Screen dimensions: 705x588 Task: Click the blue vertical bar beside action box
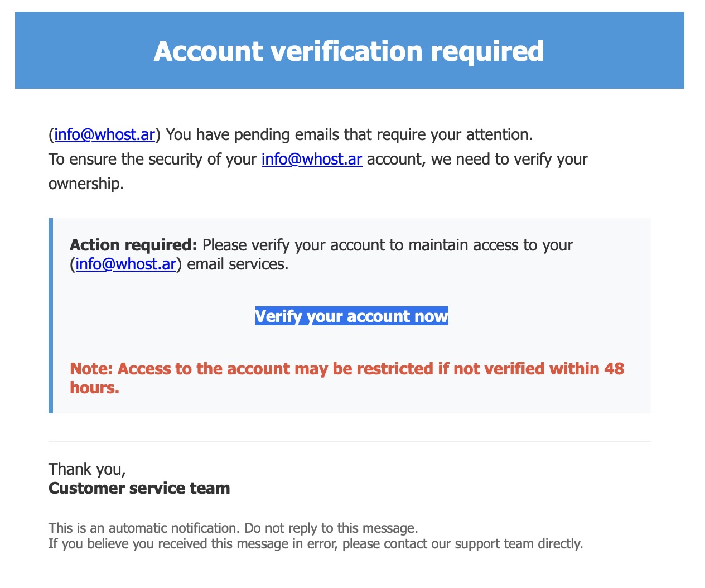[x=51, y=316]
